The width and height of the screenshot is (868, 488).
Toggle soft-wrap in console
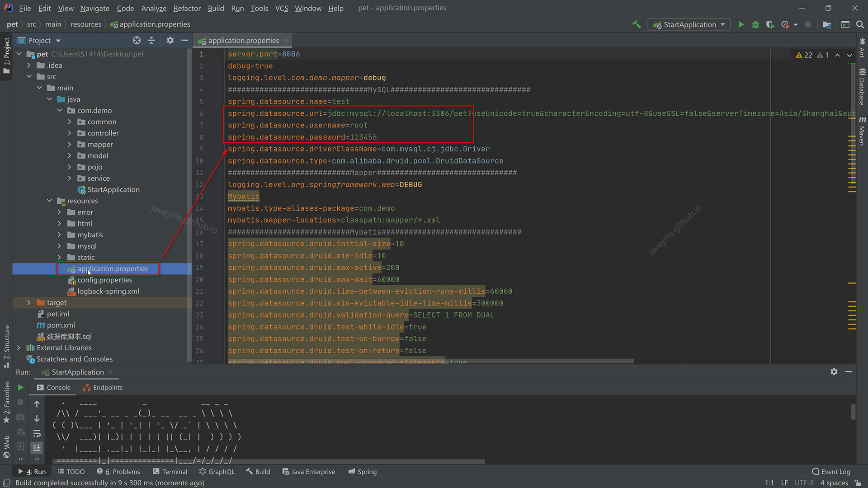tap(37, 433)
